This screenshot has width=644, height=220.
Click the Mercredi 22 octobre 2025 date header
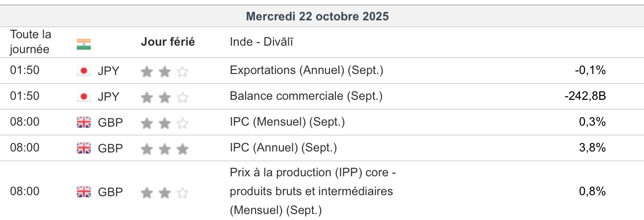318,16
